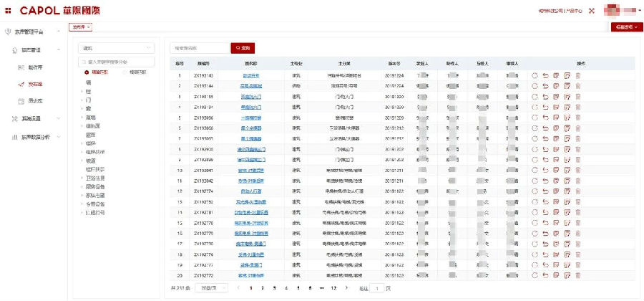The width and height of the screenshot is (644, 301).
Task: Click the trash delete icon in row 20
Action: click(x=578, y=275)
